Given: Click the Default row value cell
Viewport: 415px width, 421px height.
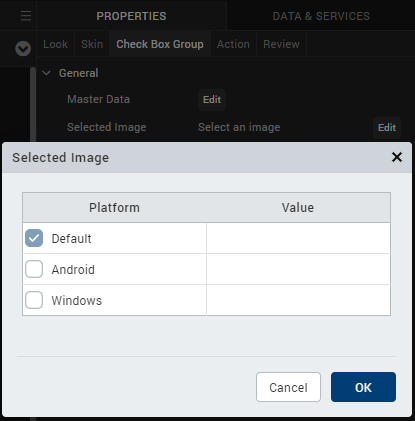Looking at the screenshot, I should [x=298, y=238].
